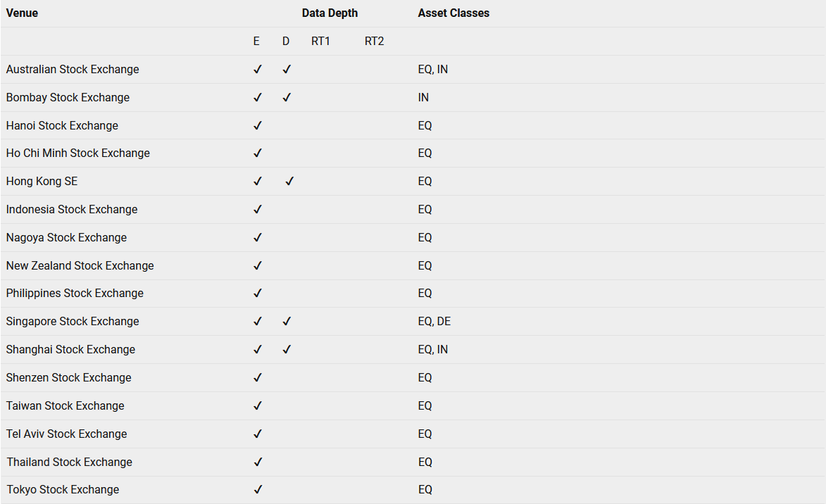Click the D checkmark for Singapore Stock Exchange
The image size is (826, 504).
pyautogui.click(x=287, y=321)
